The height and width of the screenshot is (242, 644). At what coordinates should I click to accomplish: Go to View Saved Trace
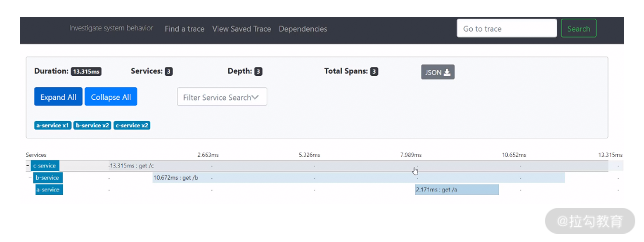pyautogui.click(x=241, y=29)
